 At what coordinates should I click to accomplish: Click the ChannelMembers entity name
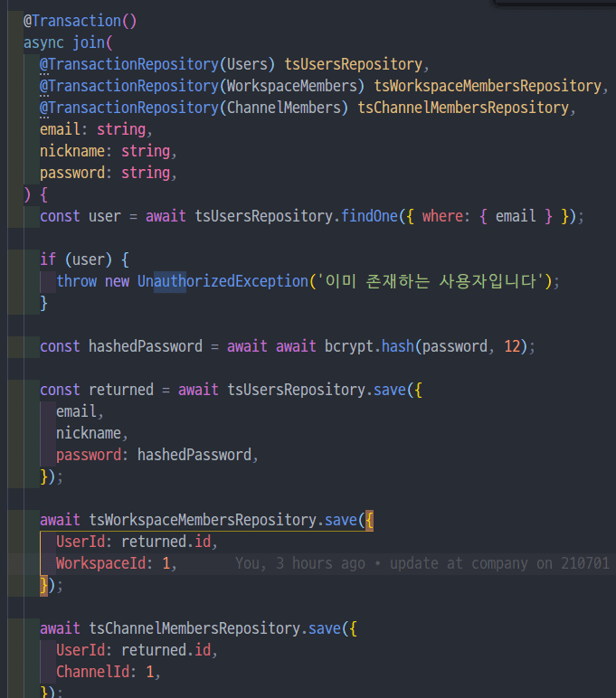[284, 108]
